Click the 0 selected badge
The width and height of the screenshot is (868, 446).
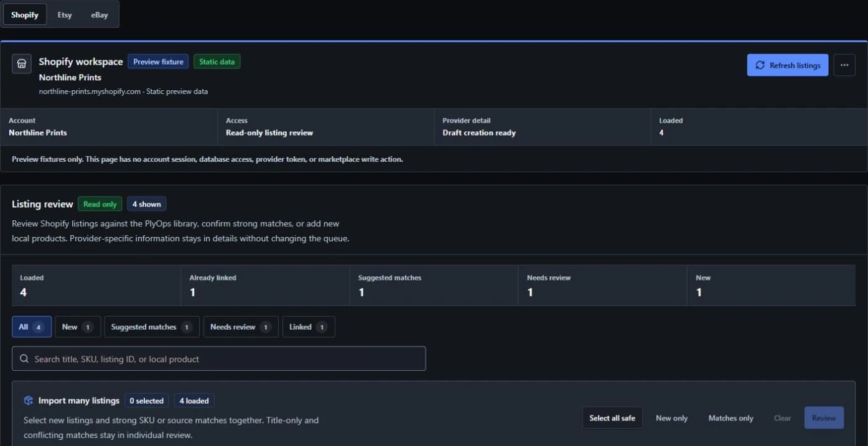[146, 401]
